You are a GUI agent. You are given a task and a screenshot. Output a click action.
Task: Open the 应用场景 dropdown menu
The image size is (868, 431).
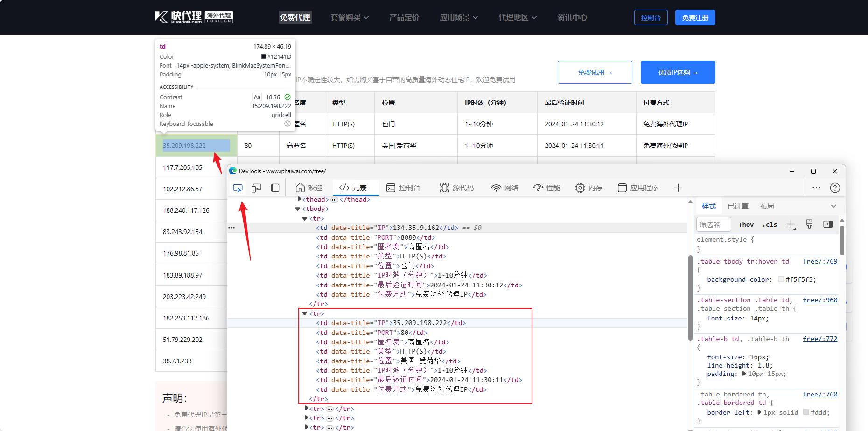pos(459,17)
